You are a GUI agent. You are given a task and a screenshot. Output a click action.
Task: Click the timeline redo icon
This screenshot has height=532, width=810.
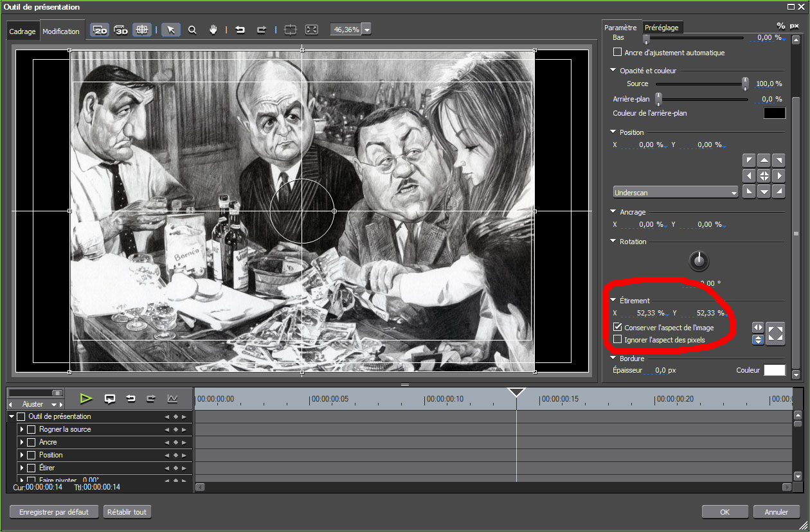coord(151,398)
